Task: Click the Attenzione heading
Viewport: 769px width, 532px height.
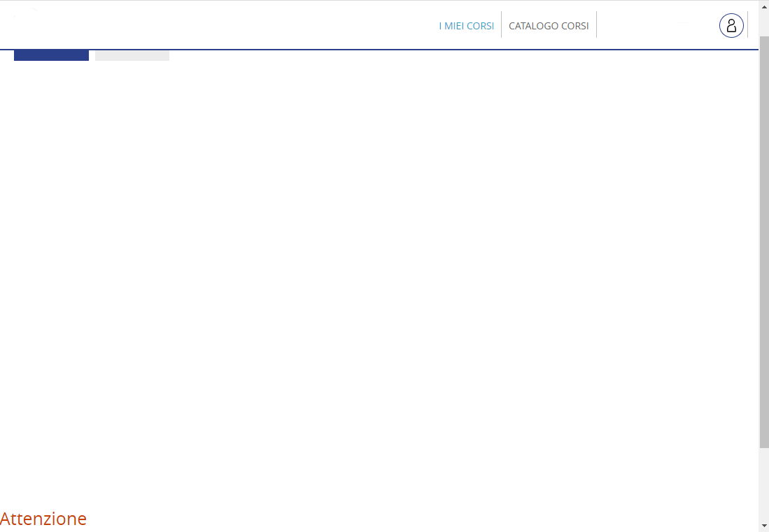Action: pos(43,519)
